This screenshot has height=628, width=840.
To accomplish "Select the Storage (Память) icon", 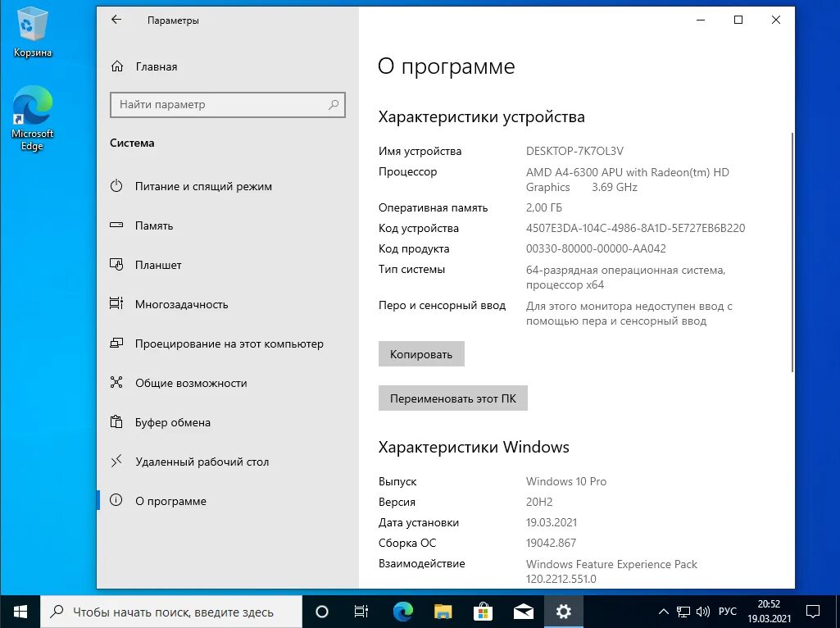I will [x=116, y=225].
